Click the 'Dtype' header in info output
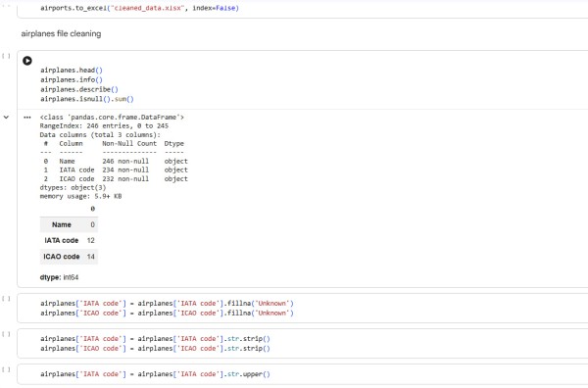Image resolution: width=588 pixels, height=388 pixels. coord(174,144)
